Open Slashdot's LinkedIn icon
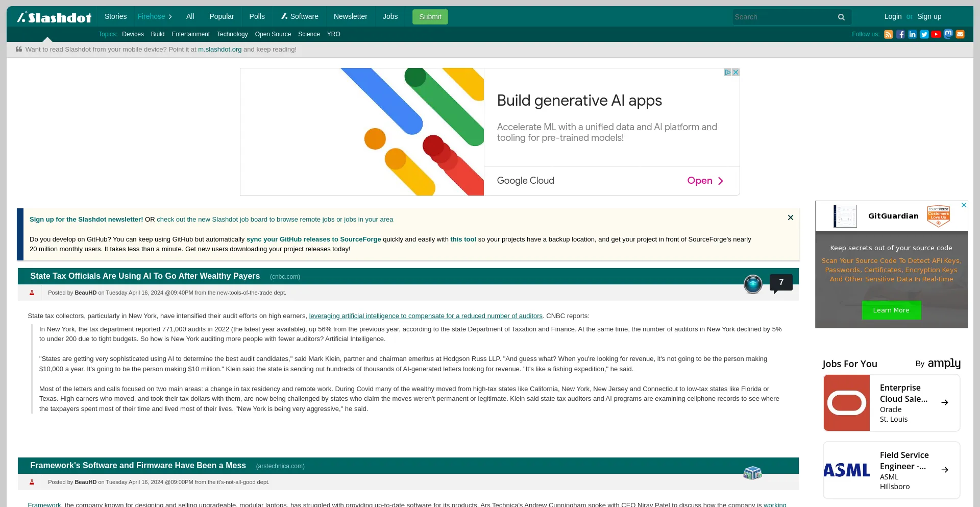 913,34
